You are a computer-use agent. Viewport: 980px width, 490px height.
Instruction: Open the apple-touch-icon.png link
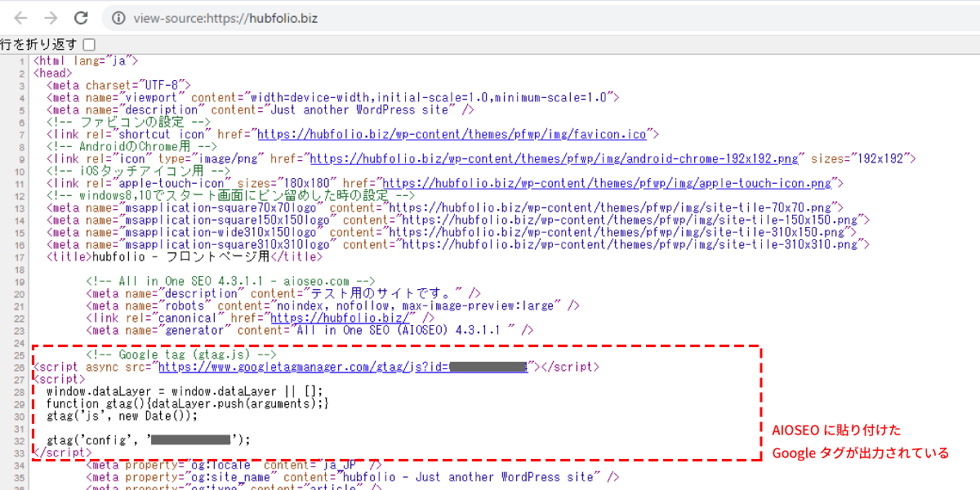point(607,183)
